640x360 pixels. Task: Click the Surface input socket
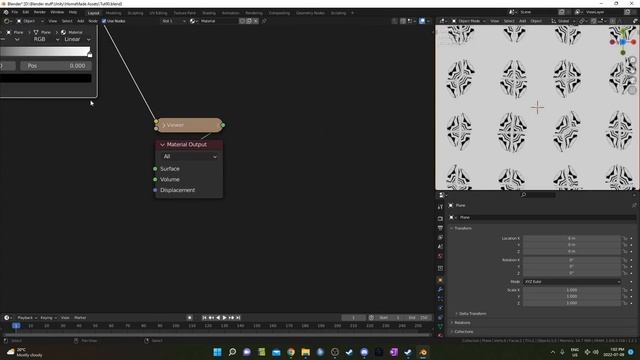click(x=155, y=169)
